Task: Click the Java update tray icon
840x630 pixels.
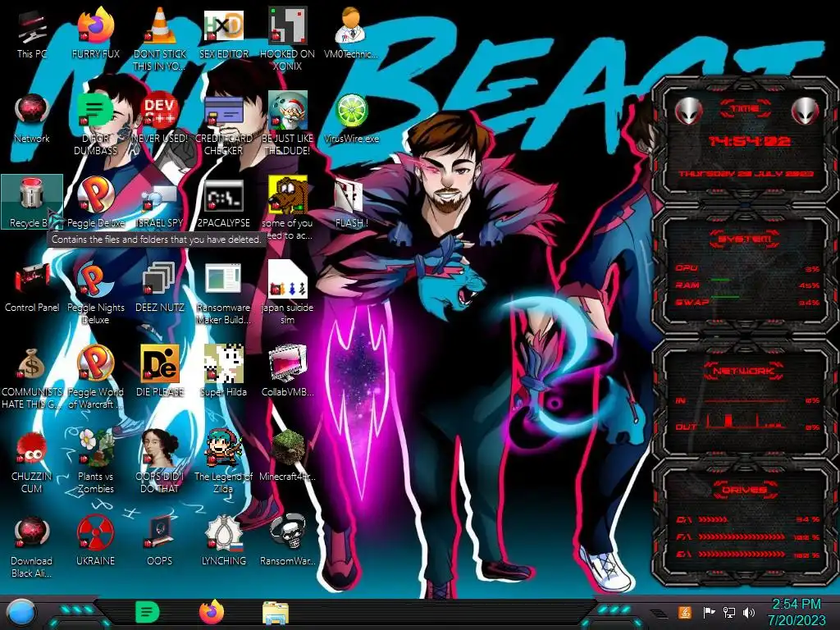Action: pyautogui.click(x=685, y=612)
